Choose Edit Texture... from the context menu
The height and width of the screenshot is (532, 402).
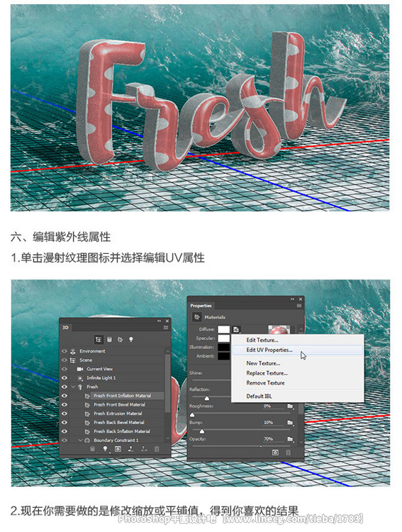click(x=262, y=340)
